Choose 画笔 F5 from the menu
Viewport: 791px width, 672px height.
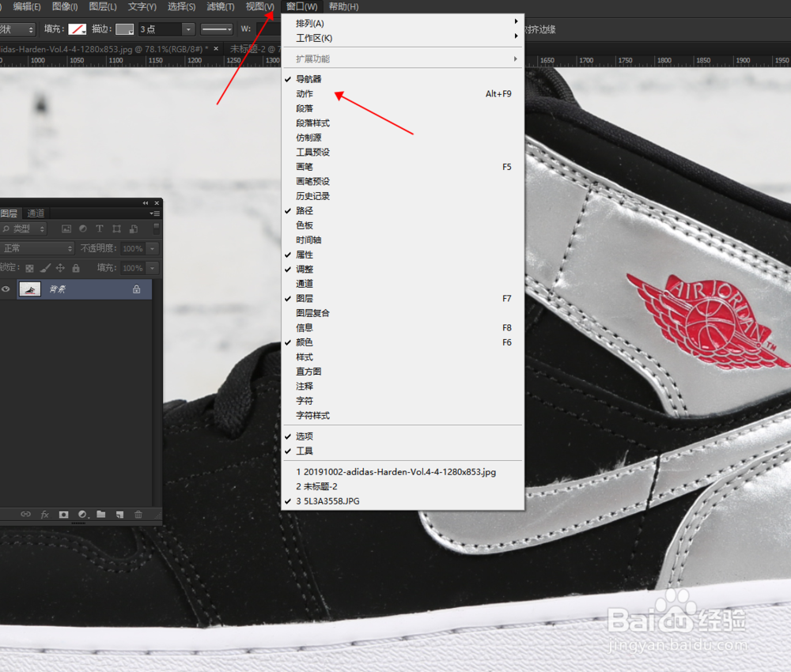pos(403,167)
